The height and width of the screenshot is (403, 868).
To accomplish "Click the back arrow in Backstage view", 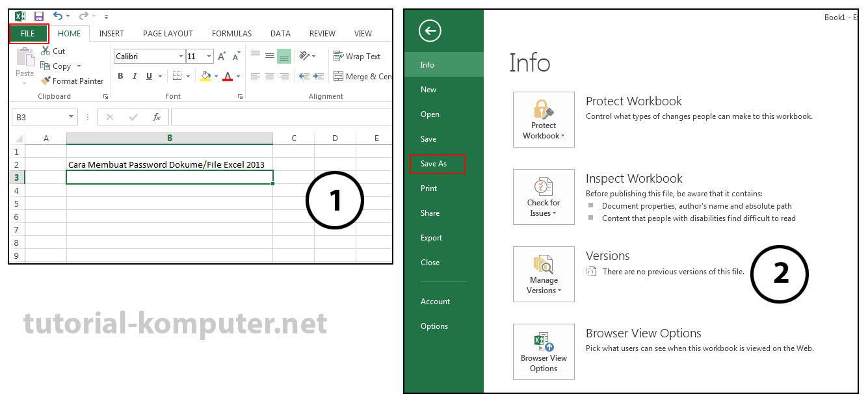I will (430, 31).
